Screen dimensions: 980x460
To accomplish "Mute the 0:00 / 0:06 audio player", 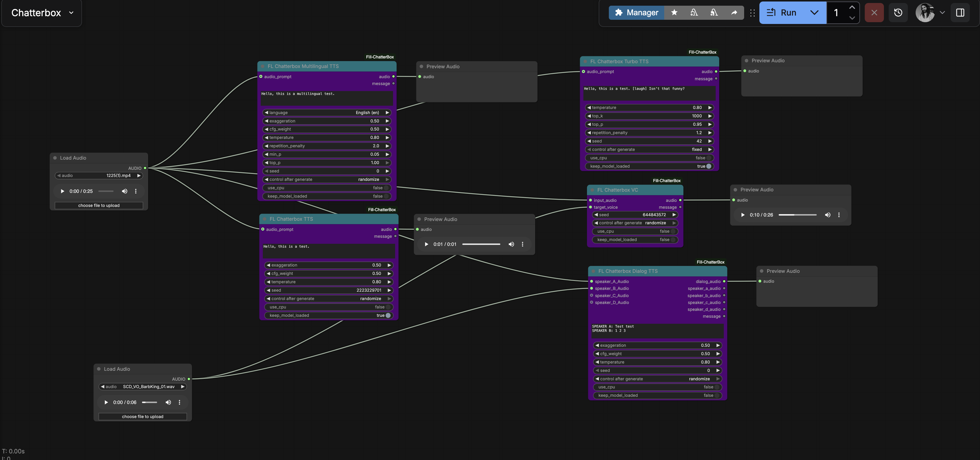I will click(168, 402).
